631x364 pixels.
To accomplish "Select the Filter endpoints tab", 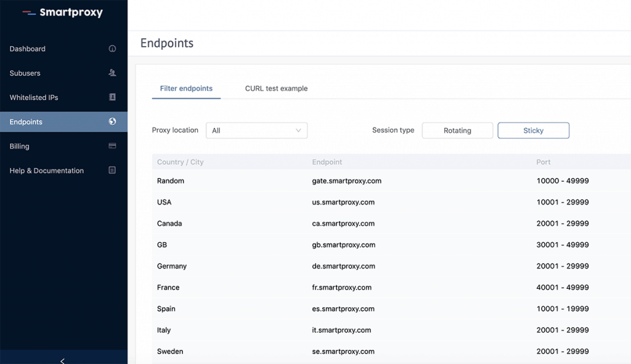I will [x=185, y=88].
